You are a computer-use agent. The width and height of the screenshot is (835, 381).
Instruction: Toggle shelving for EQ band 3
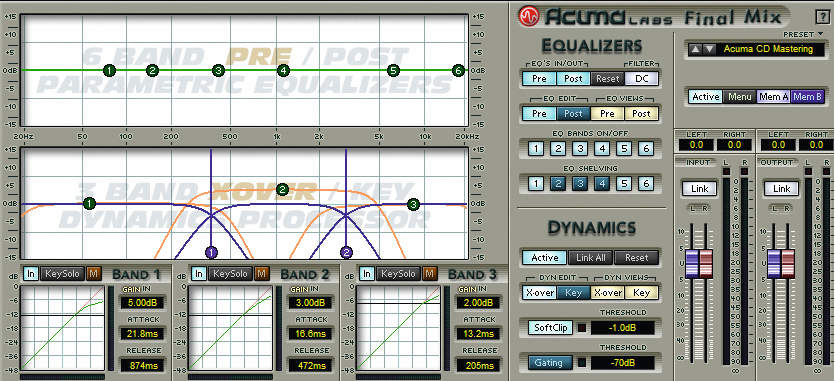[x=580, y=184]
